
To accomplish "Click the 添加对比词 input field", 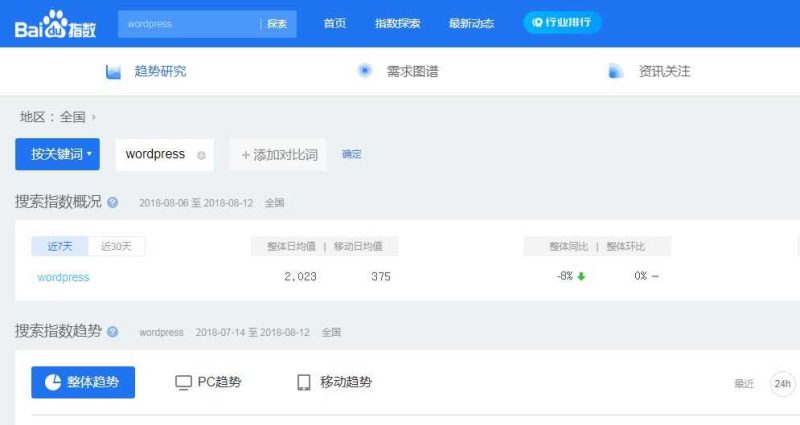I will click(278, 155).
